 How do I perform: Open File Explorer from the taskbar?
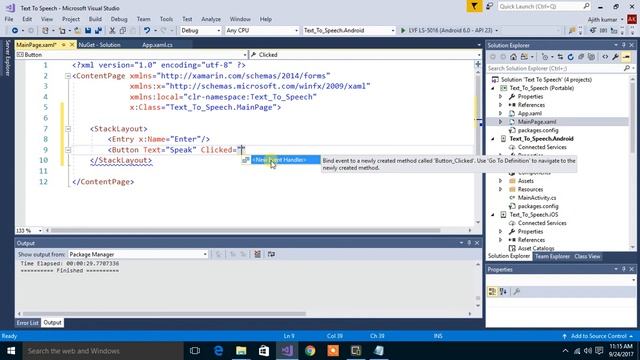(241, 351)
